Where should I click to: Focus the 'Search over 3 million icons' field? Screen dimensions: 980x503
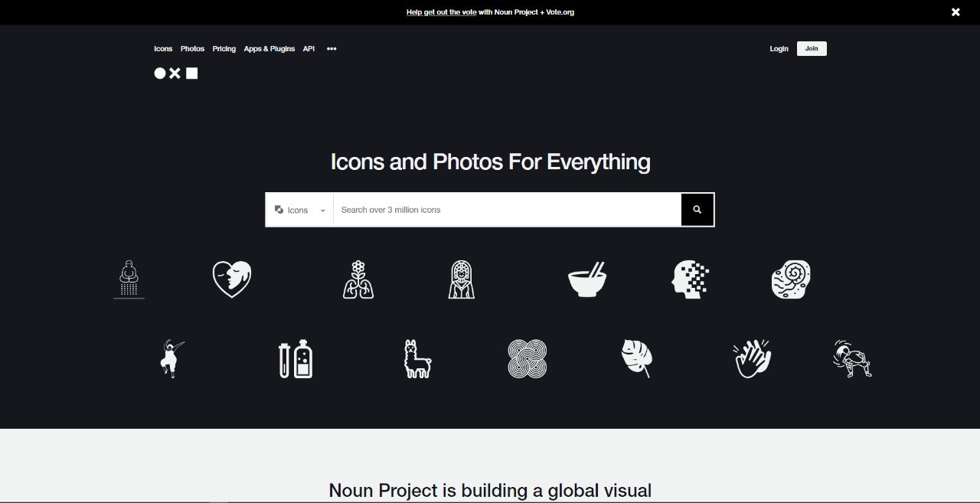[x=507, y=210]
